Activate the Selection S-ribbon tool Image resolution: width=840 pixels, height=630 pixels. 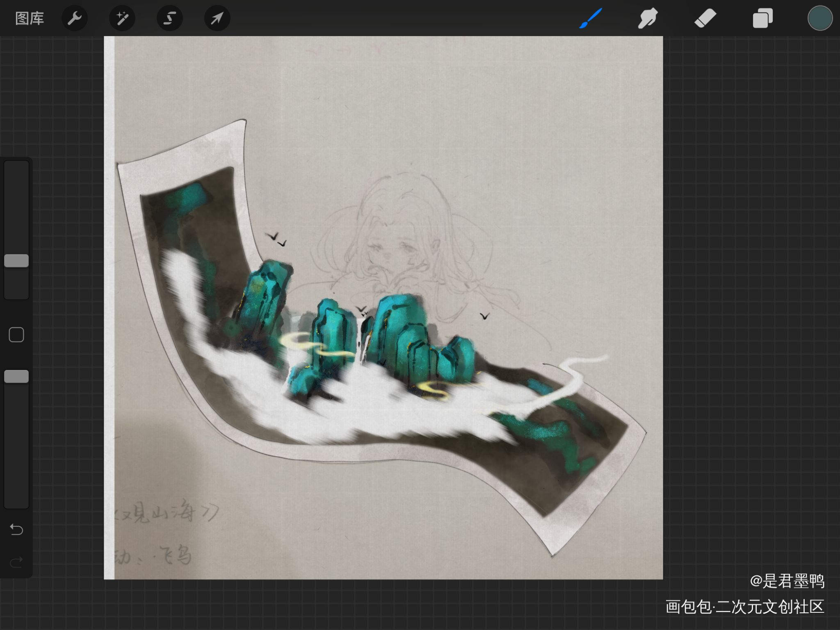[x=170, y=18]
